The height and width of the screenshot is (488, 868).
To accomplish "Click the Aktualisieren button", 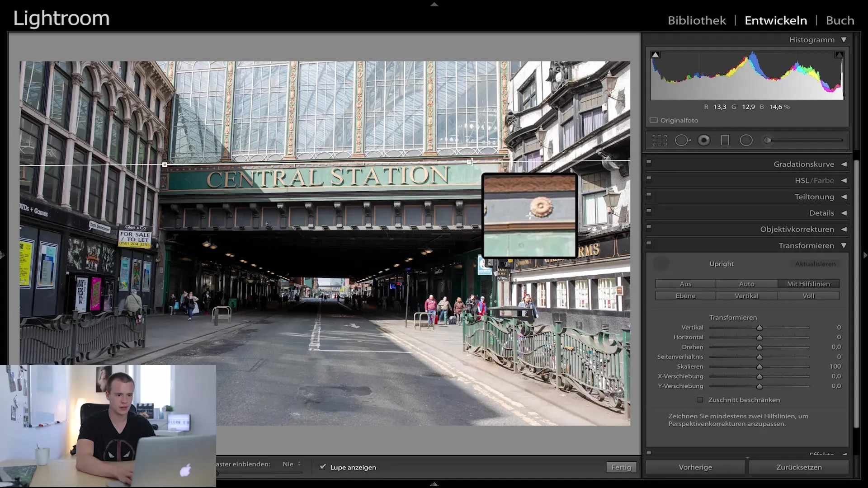I will (x=815, y=264).
